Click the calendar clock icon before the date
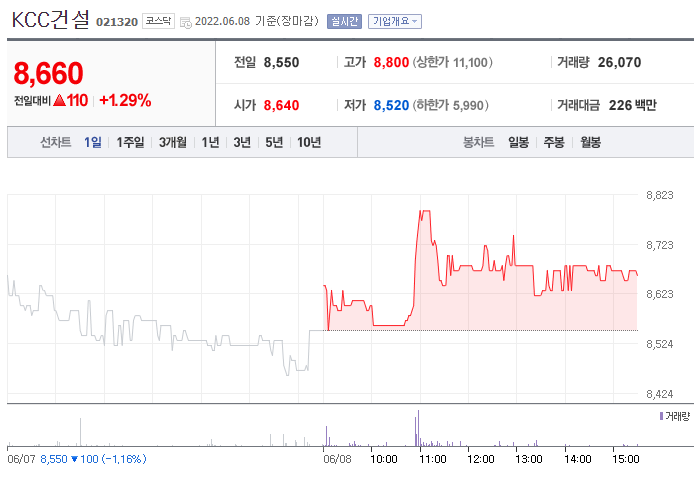Image resolution: width=694 pixels, height=477 pixels. [186, 22]
